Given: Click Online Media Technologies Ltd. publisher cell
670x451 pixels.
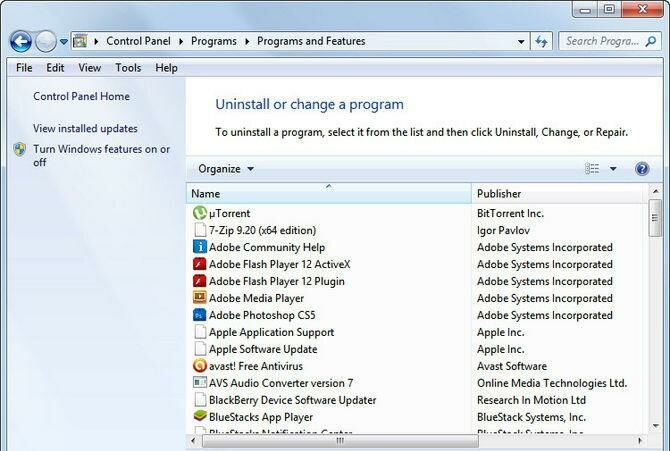Looking at the screenshot, I should 552,383.
